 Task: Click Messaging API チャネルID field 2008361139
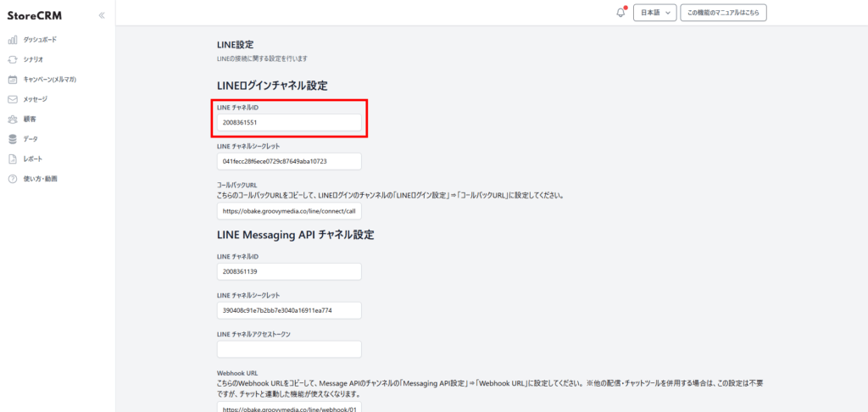coord(289,271)
